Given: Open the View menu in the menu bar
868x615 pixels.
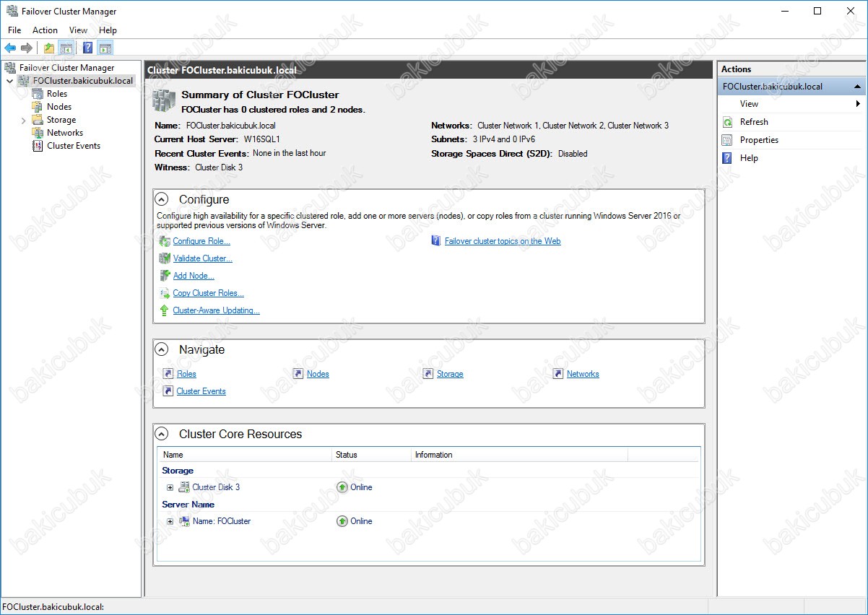Looking at the screenshot, I should click(x=78, y=30).
